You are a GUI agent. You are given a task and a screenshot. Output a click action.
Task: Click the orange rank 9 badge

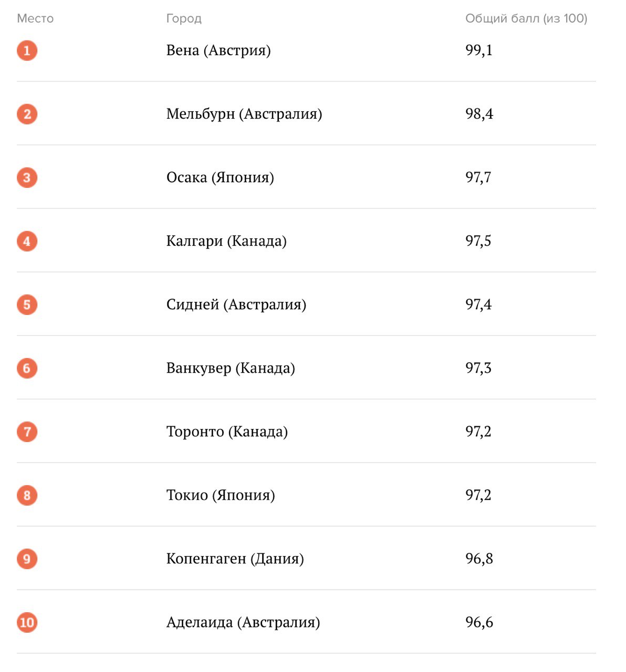click(27, 559)
